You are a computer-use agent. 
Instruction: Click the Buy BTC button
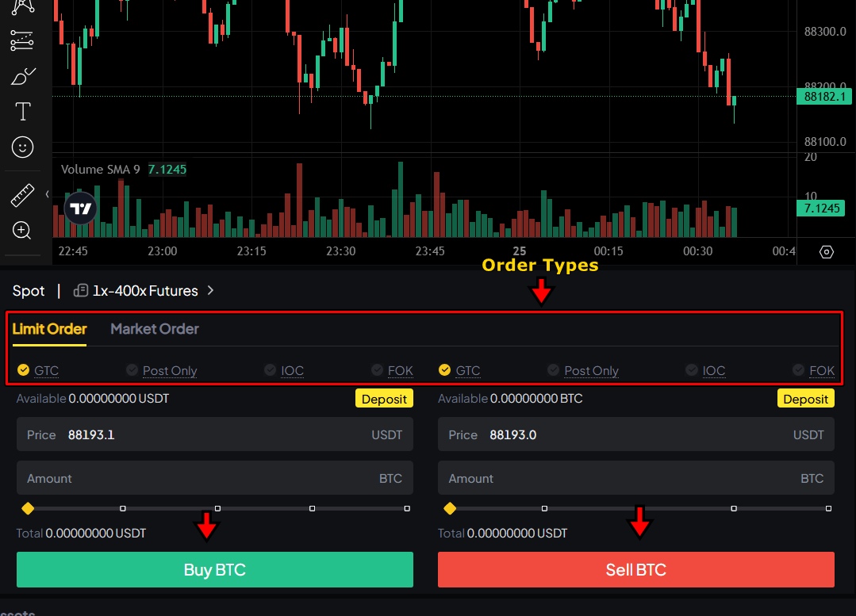214,569
